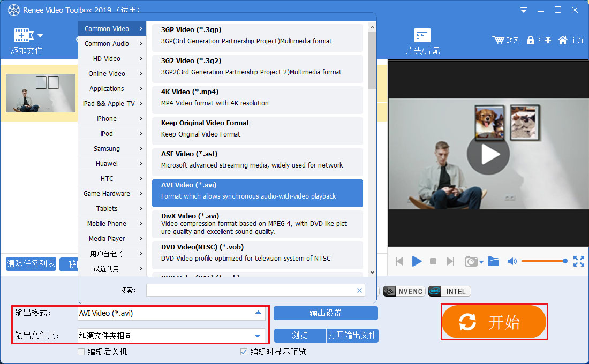Open the 片头/片尾 intro/outro tool
The image size is (589, 364).
pyautogui.click(x=422, y=42)
